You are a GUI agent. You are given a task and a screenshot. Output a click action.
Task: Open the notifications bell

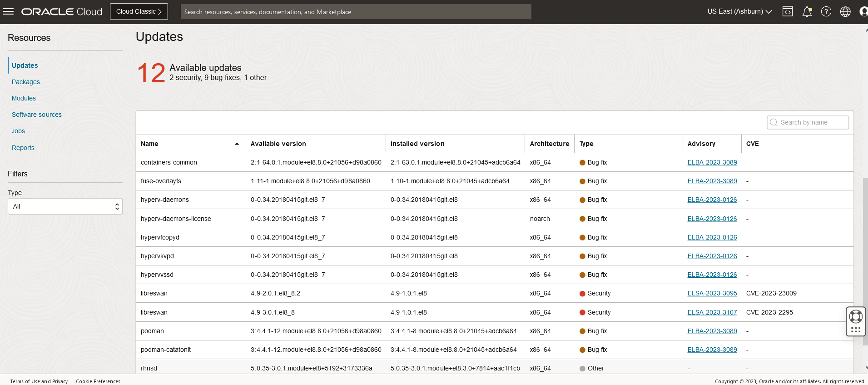tap(807, 11)
